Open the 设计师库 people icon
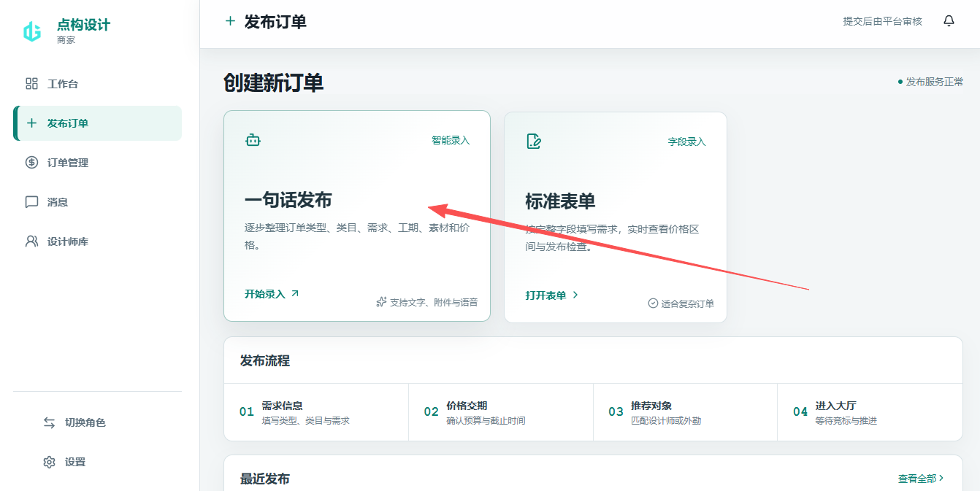 tap(31, 241)
